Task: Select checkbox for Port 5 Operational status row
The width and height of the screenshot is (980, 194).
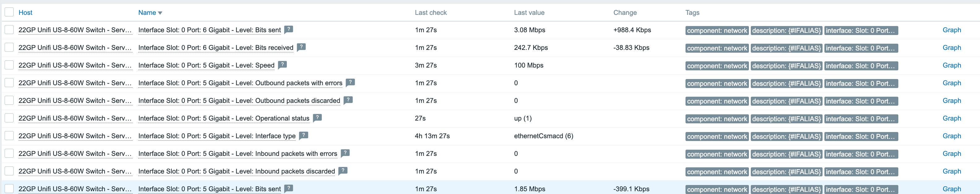Action: pos(9,118)
